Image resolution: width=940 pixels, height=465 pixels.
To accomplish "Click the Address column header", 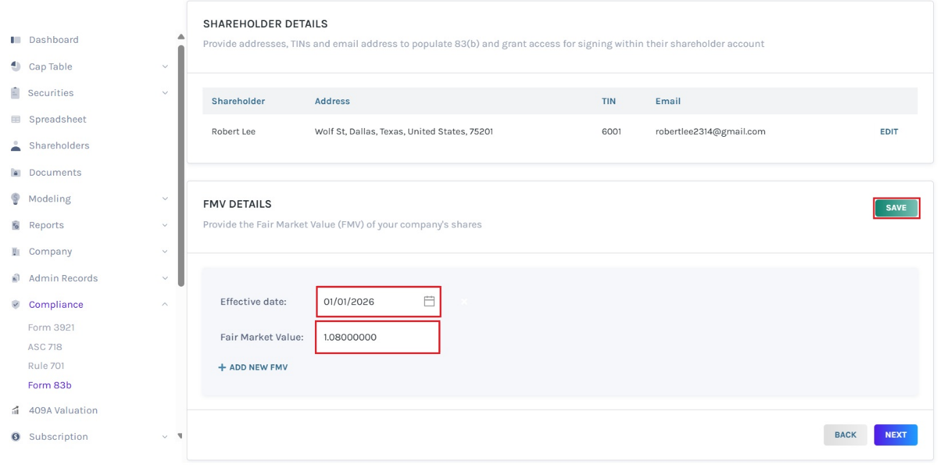I will click(332, 101).
